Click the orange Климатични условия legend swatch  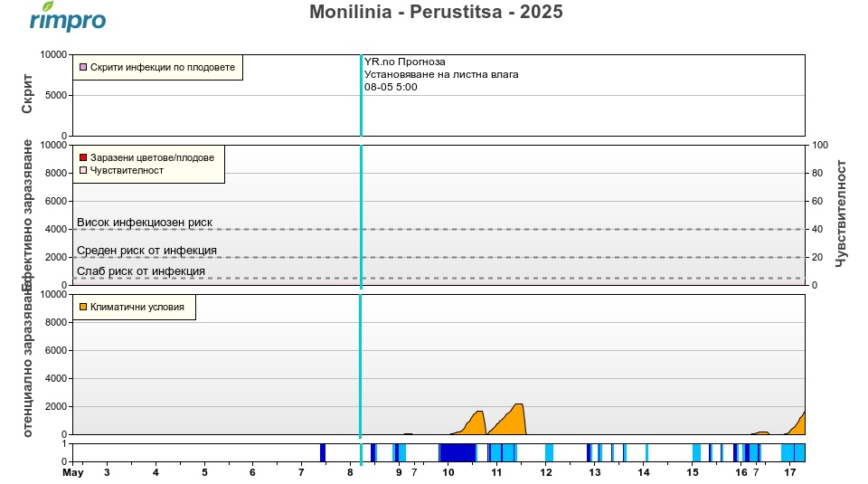[x=83, y=307]
